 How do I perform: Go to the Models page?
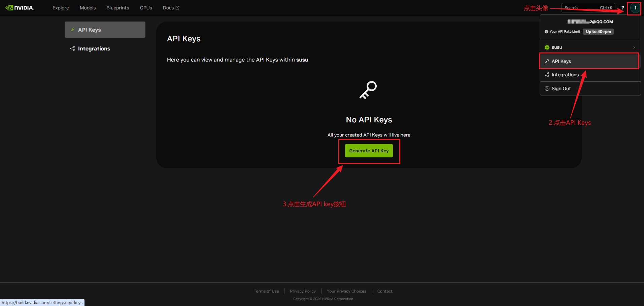(x=88, y=8)
